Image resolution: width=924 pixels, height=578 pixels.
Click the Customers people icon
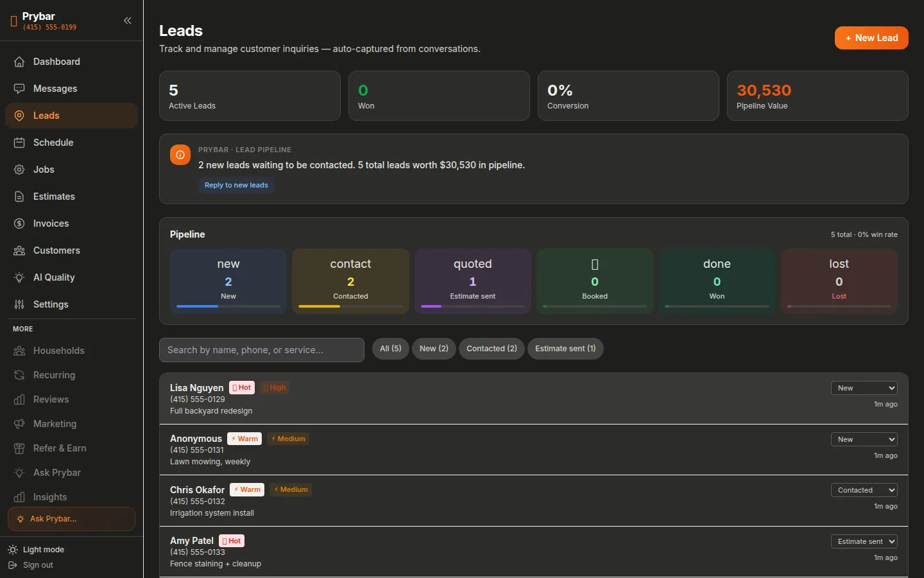[x=19, y=250]
